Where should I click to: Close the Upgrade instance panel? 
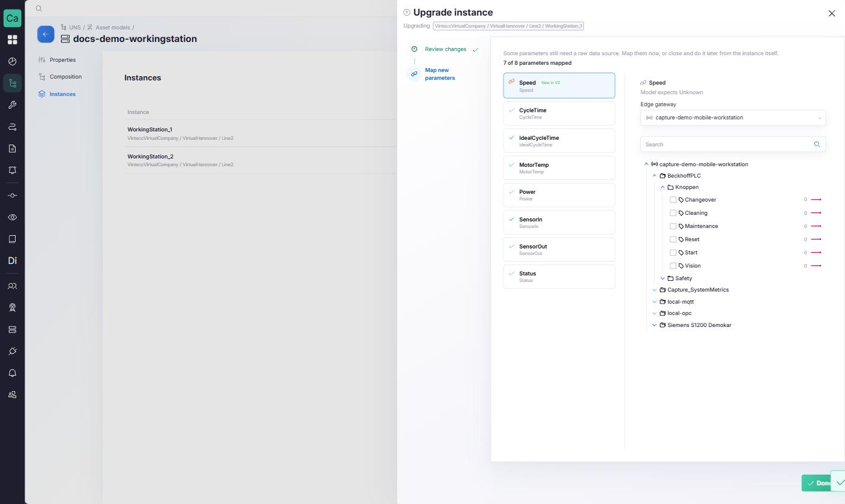[x=831, y=13]
